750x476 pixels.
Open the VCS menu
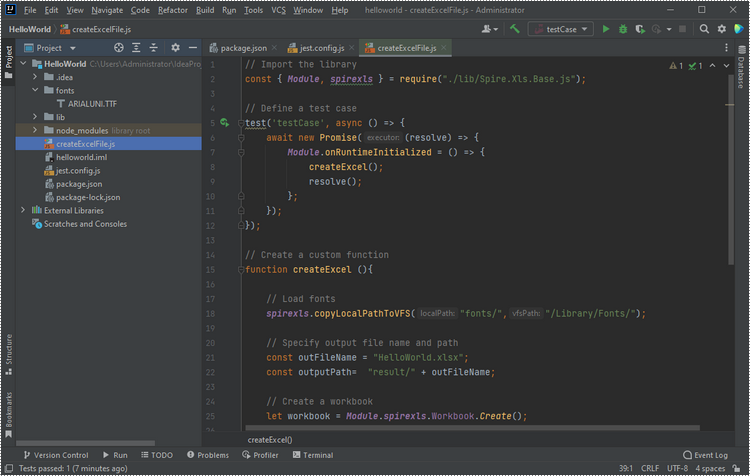tap(278, 10)
